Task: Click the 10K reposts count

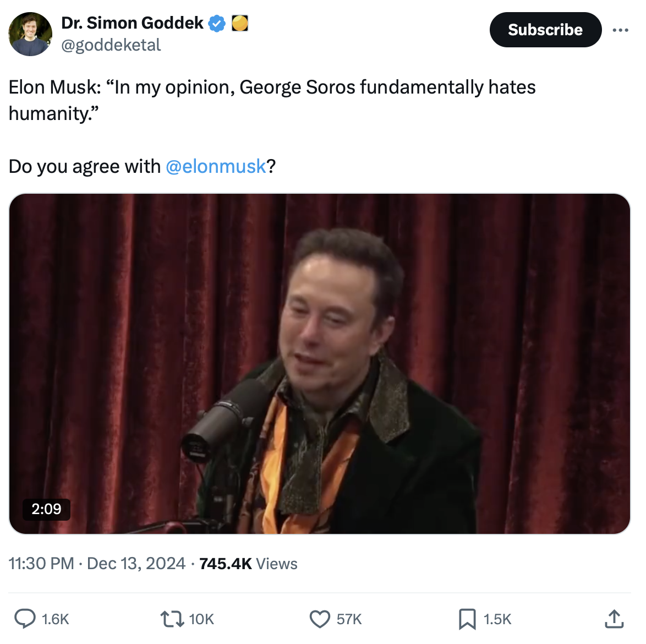Action: [x=201, y=619]
